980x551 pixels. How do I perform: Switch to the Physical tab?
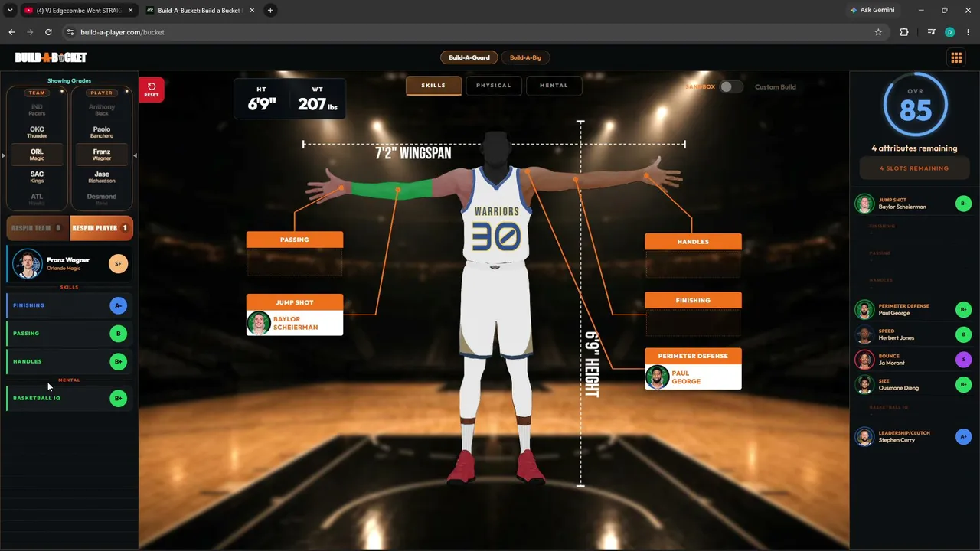(x=493, y=86)
